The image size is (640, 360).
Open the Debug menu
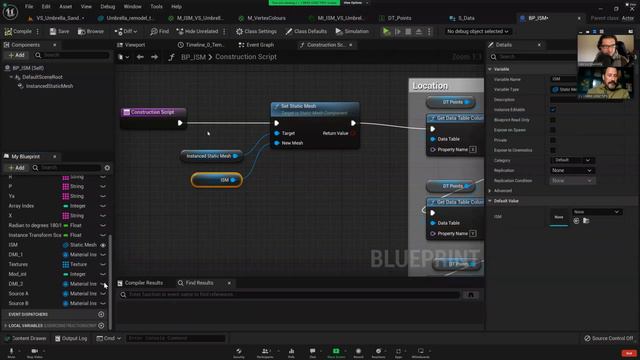[x=108, y=7]
